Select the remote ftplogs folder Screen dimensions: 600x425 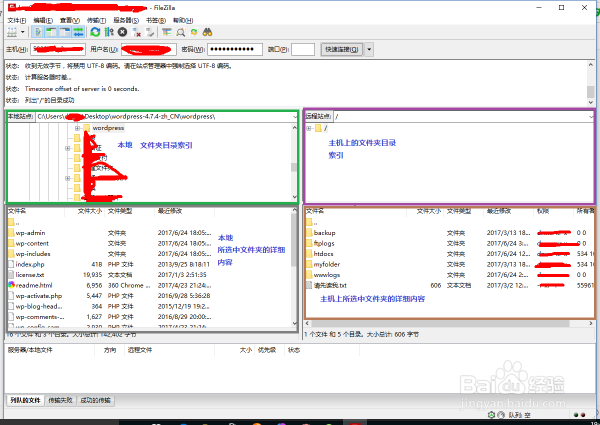click(x=324, y=243)
